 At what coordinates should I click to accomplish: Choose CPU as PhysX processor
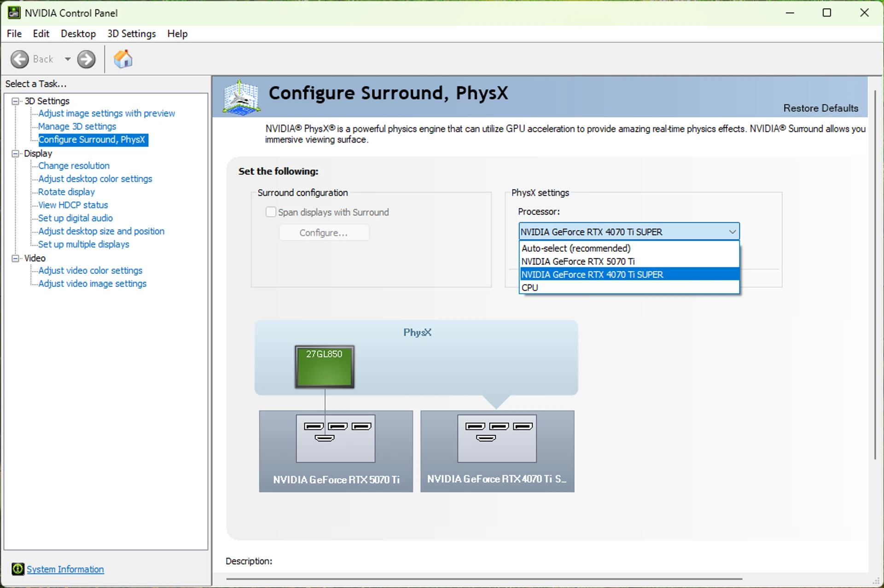[629, 288]
